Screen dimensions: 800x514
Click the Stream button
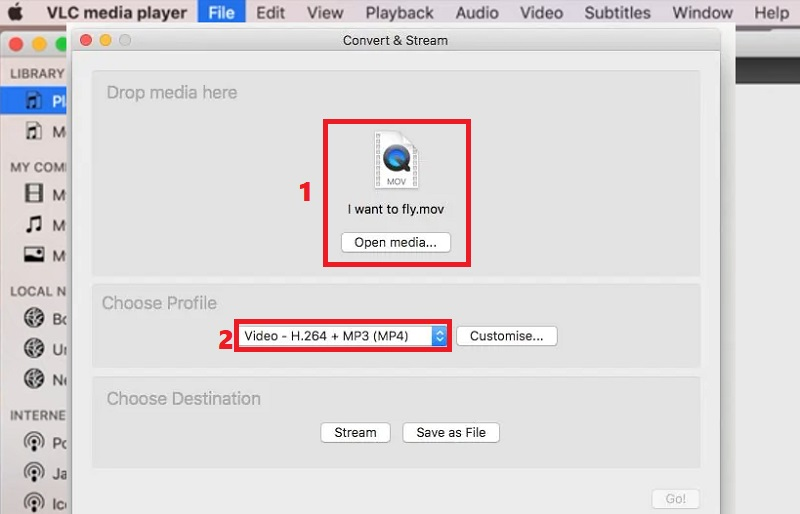356,433
